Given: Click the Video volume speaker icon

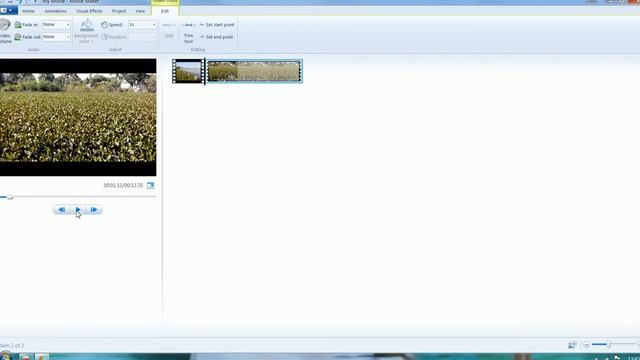Looking at the screenshot, I should (5, 24).
